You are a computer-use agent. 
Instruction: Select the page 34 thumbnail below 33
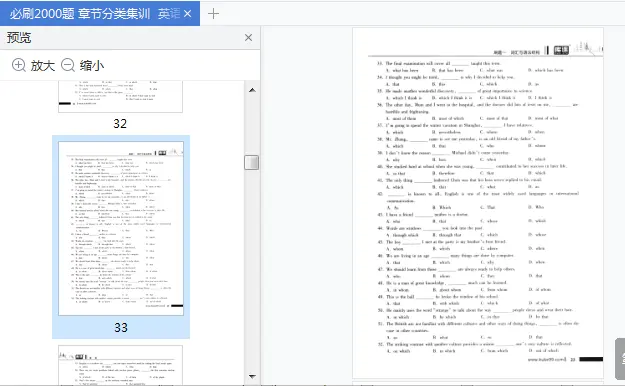point(120,365)
